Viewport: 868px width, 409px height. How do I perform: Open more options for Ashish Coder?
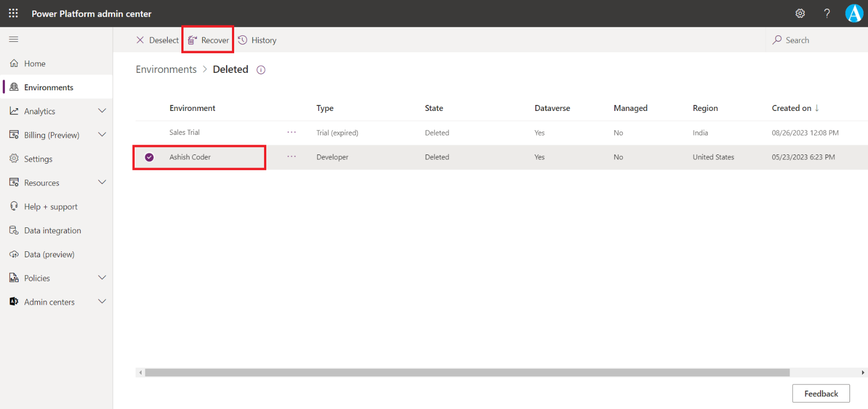pyautogui.click(x=292, y=157)
